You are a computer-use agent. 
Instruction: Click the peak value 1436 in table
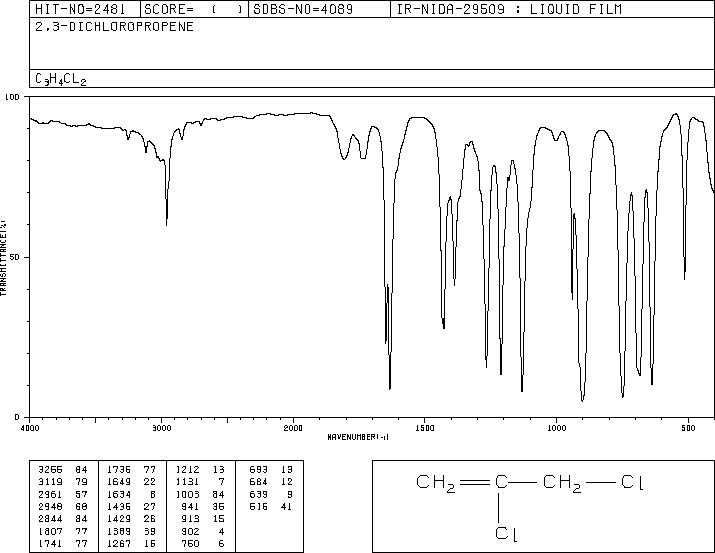(x=119, y=506)
